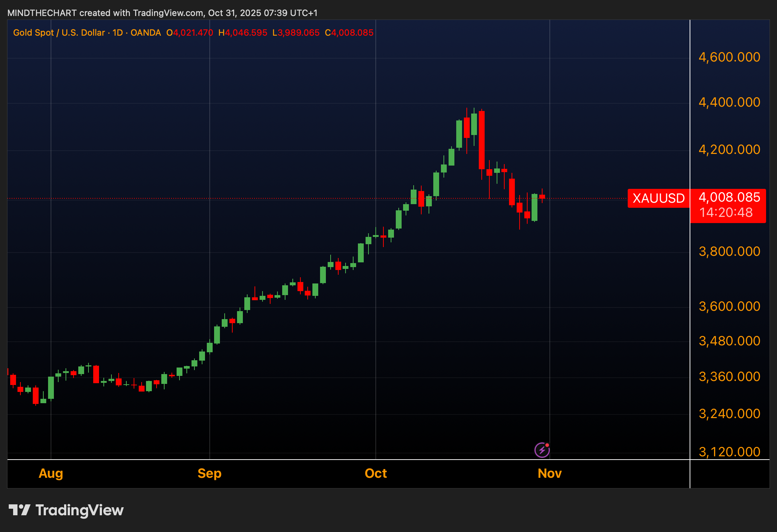Click the 3,120.000 price axis label
Screen dimensions: 777x532
coord(729,452)
